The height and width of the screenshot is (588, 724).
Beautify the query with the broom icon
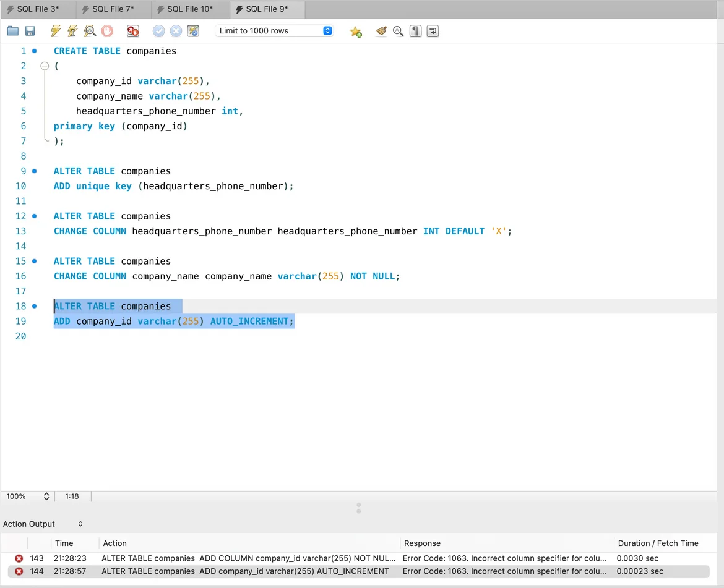click(381, 31)
